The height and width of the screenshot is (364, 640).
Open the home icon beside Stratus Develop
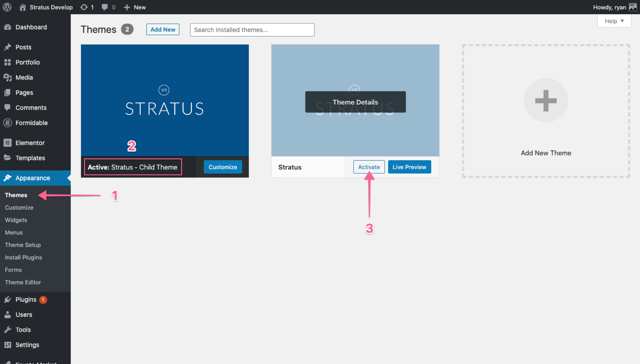coord(23,7)
